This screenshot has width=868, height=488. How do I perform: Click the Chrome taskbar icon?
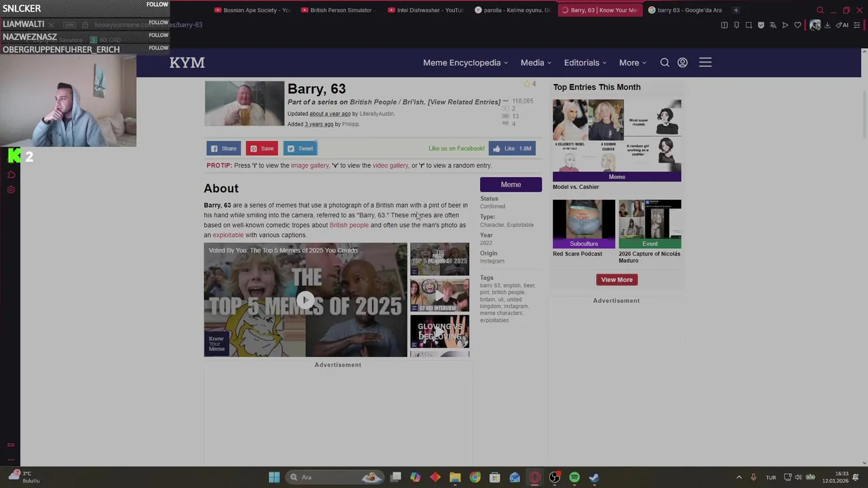[x=475, y=477]
